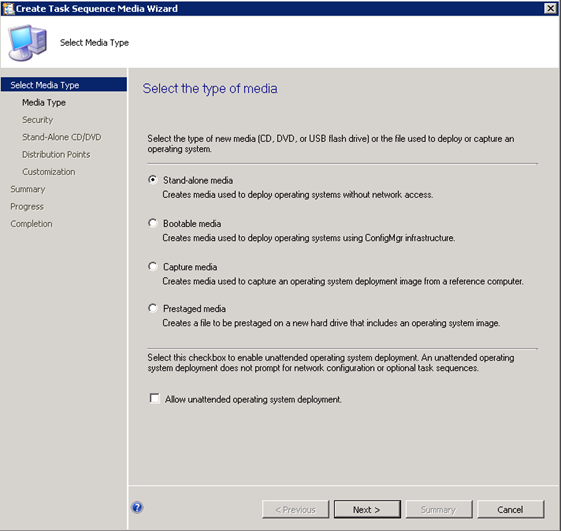Viewport: 561px width, 531px height.
Task: Select Stand-Alone CD/DVD in the sidebar
Action: pyautogui.click(x=62, y=137)
